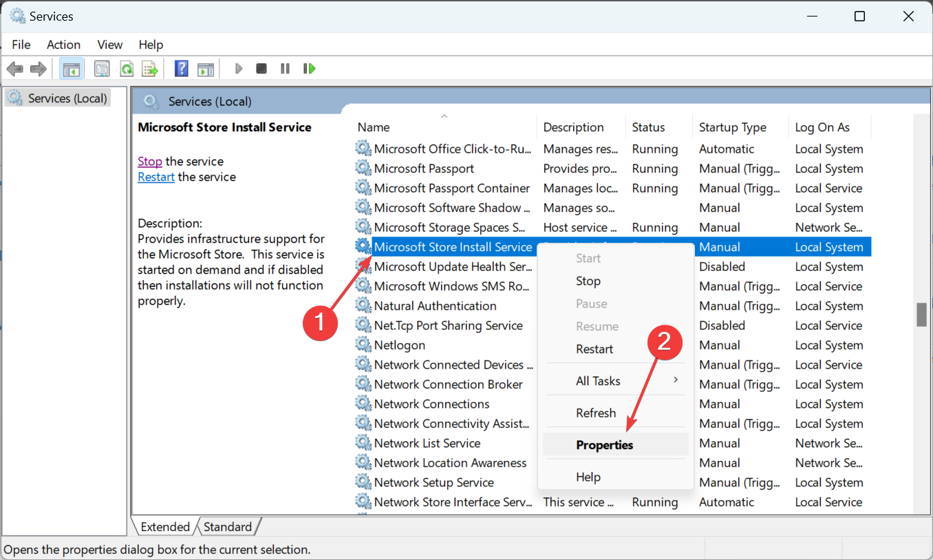The width and height of the screenshot is (933, 560).
Task: Select Network Connected Devices service name
Action: (453, 365)
